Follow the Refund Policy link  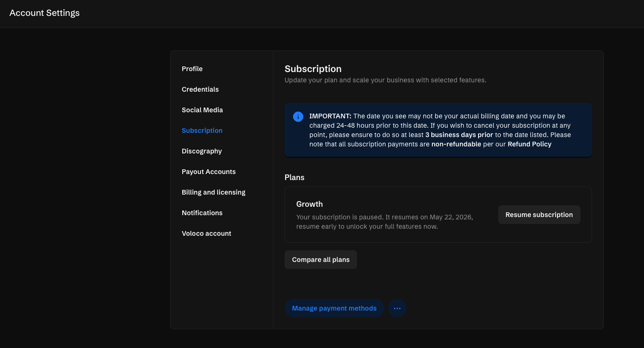(529, 144)
